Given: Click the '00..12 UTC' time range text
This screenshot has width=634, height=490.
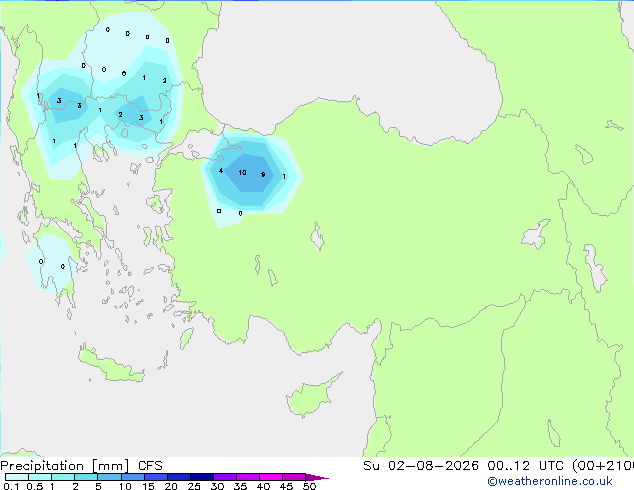Looking at the screenshot, I should (x=527, y=466).
